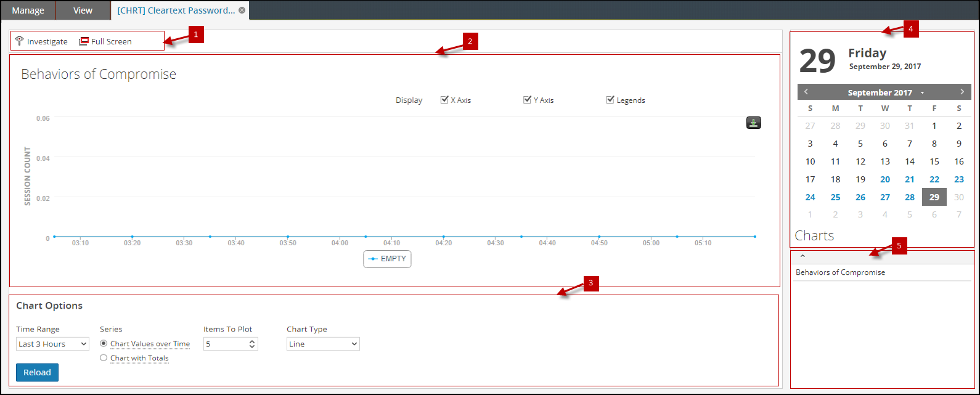Open the Time Range dropdown
Screen dimensions: 980x395
(52, 344)
